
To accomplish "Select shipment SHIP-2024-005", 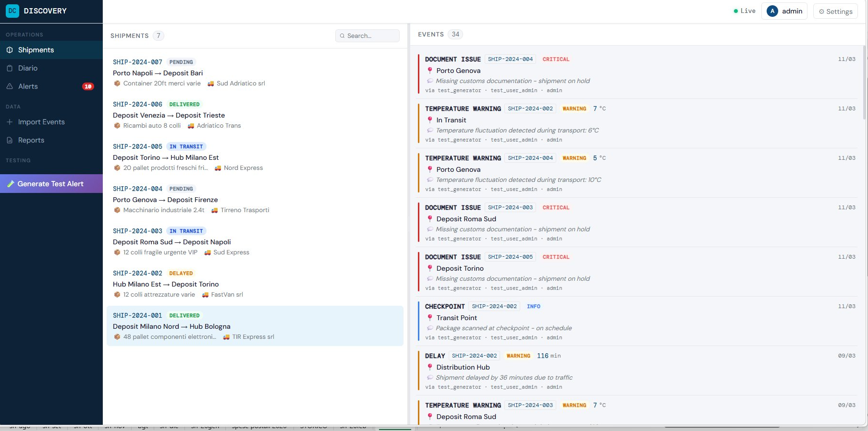I will click(255, 157).
